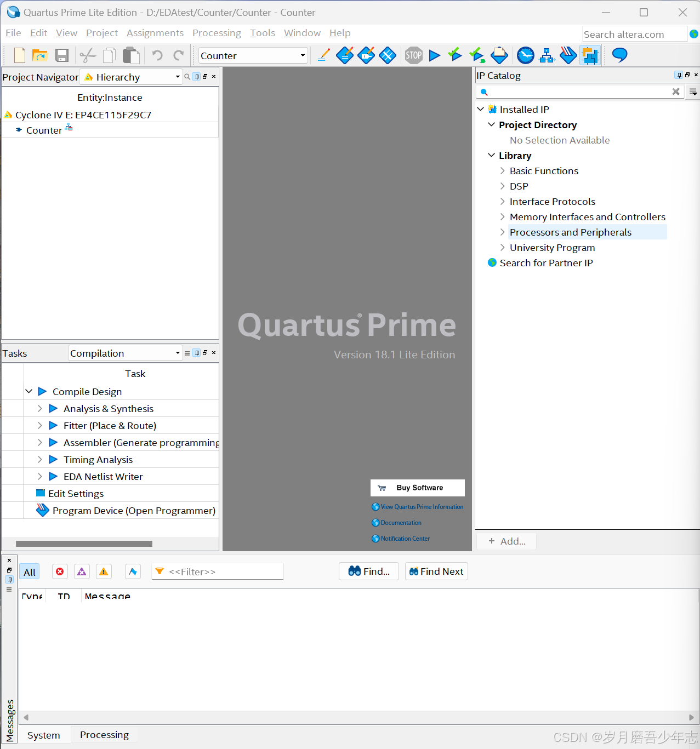This screenshot has height=749, width=700.
Task: Click the messages Filter input field
Action: [217, 571]
